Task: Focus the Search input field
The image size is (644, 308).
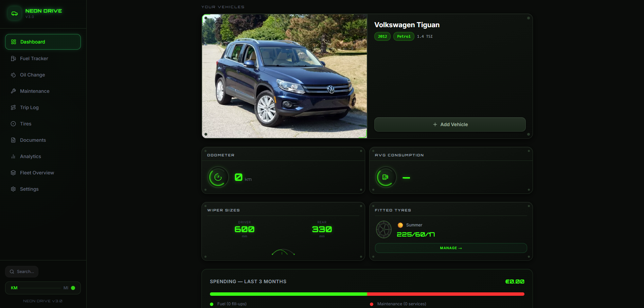Action: tap(22, 272)
